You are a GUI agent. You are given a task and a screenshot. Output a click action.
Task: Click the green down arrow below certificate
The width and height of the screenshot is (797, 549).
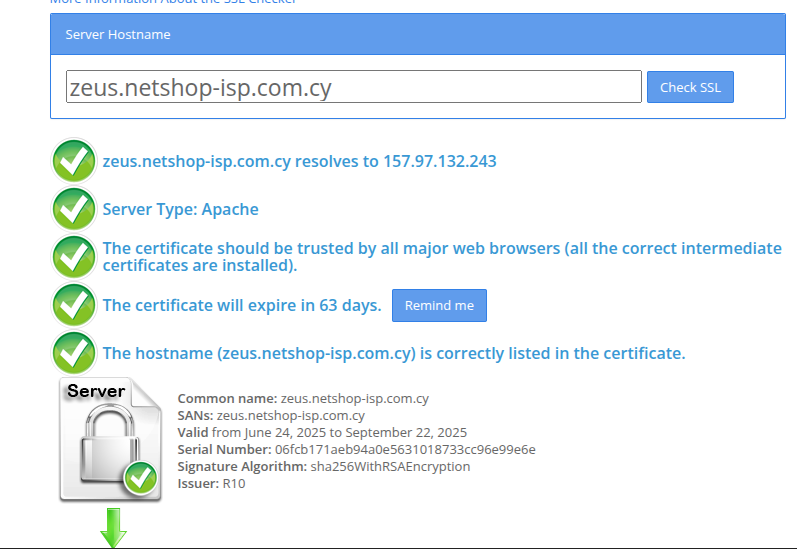(113, 528)
